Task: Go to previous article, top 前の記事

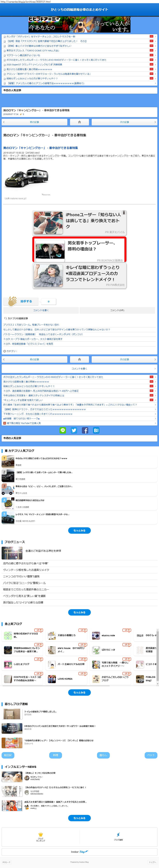Action: point(34,122)
